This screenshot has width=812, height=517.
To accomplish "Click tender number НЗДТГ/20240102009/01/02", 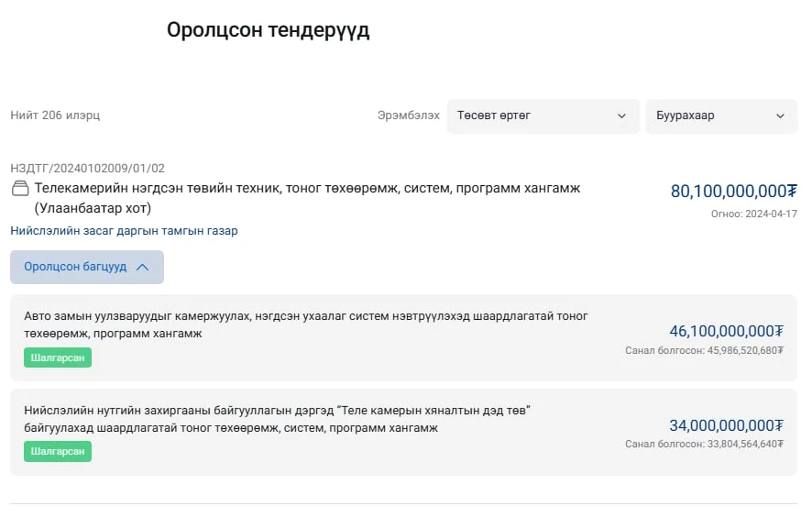I will click(87, 169).
